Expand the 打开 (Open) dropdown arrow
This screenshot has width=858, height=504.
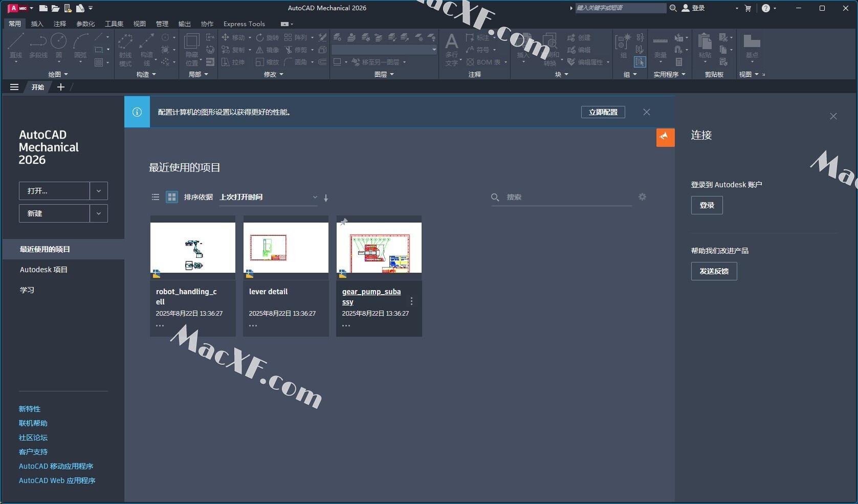(99, 191)
